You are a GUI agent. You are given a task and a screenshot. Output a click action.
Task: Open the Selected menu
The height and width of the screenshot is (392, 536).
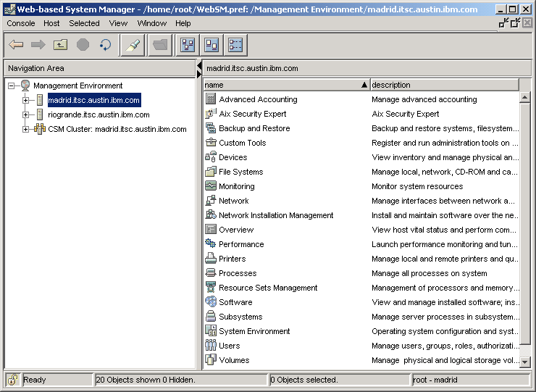pyautogui.click(x=85, y=23)
